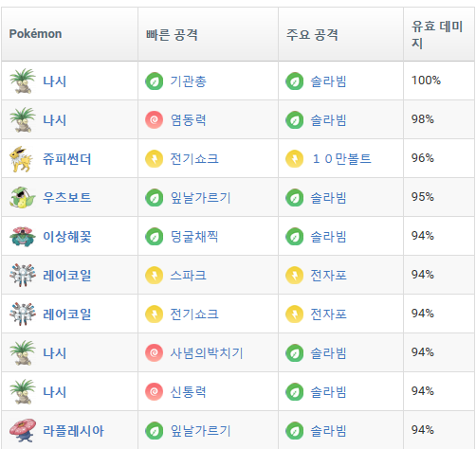Open 솔라빔 link in 이상해꽃 row
The image size is (476, 449).
click(328, 237)
